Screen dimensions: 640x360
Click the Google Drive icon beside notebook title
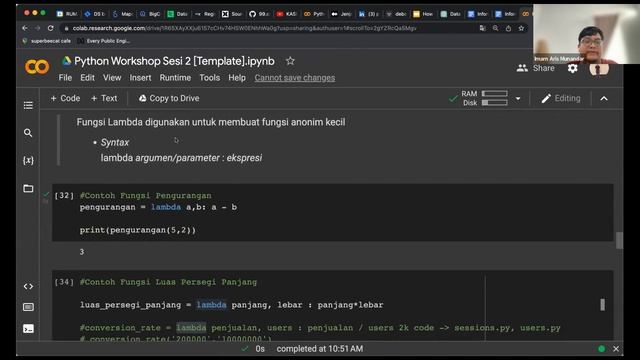(x=66, y=61)
